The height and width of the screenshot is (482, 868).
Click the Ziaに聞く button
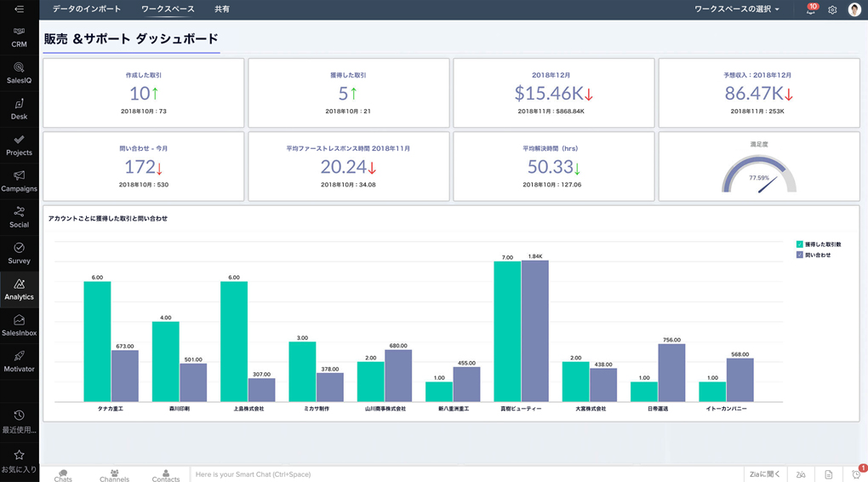[764, 474]
